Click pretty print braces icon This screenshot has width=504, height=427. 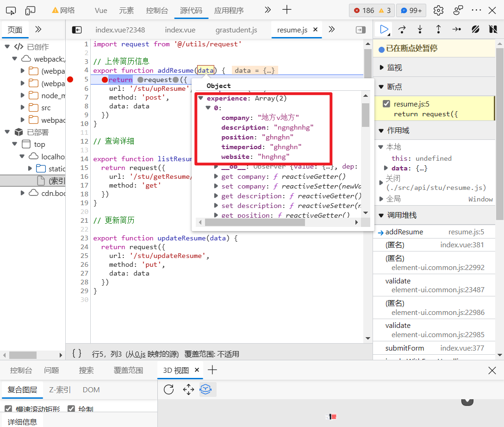click(77, 354)
